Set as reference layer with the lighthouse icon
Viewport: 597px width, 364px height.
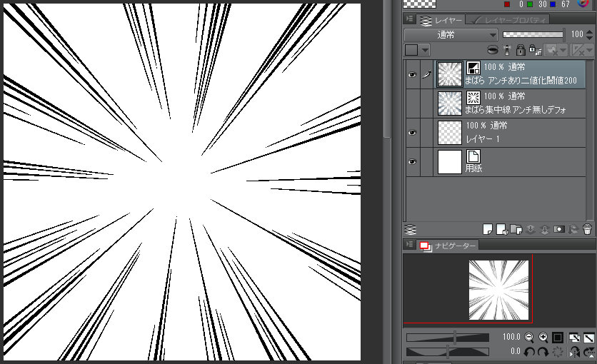point(507,50)
